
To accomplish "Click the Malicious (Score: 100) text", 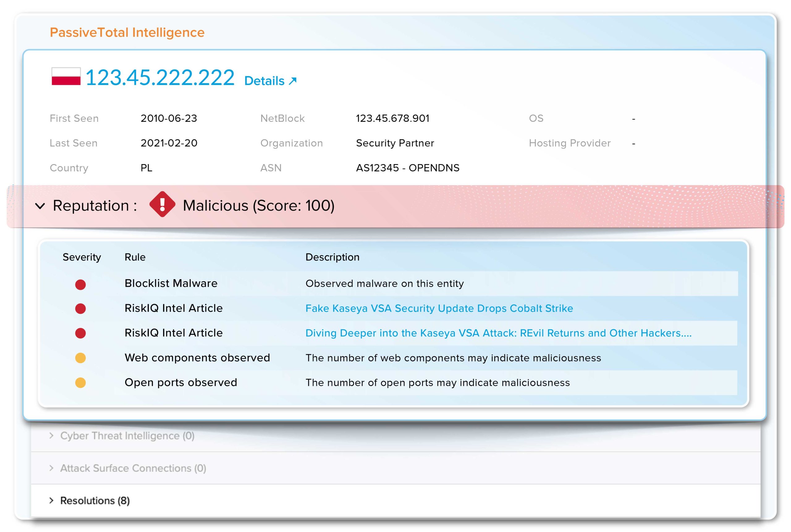I will coord(259,206).
